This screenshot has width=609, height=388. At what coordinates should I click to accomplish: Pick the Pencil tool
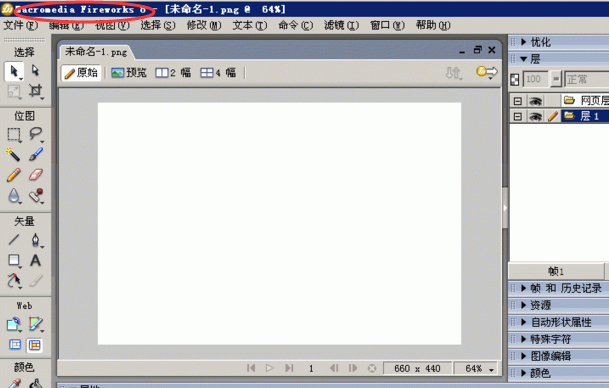coord(14,175)
